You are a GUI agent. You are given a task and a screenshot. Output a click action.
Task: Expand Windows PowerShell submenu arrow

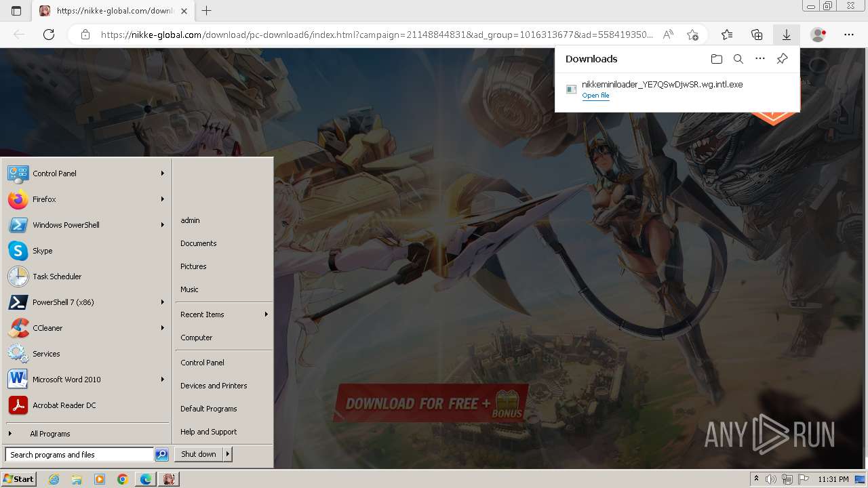163,225
